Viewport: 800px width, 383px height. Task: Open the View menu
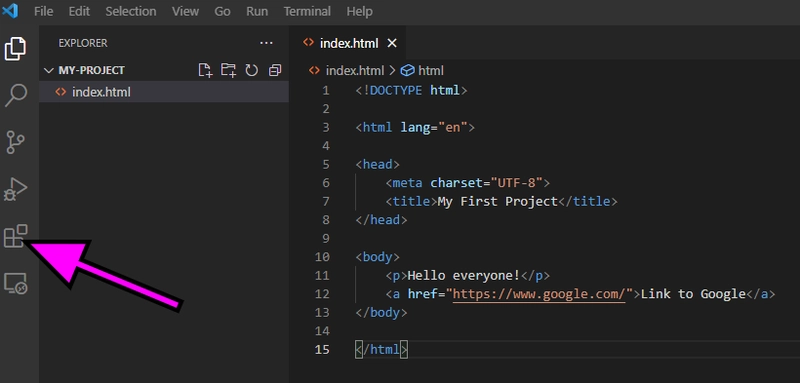(x=185, y=11)
